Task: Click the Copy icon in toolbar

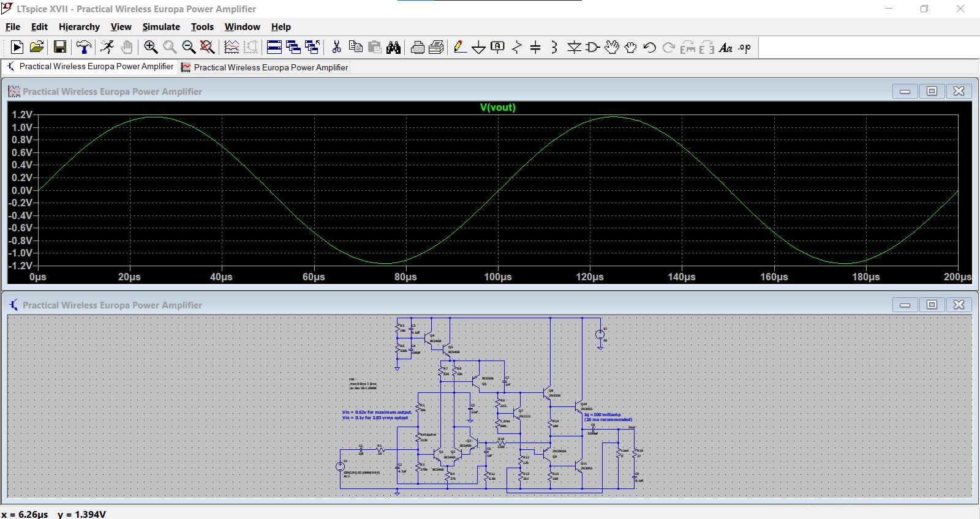Action: [355, 47]
